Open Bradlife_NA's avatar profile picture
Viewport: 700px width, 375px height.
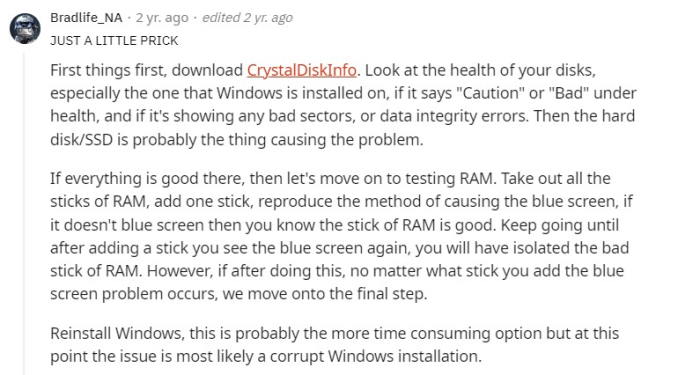[x=25, y=29]
